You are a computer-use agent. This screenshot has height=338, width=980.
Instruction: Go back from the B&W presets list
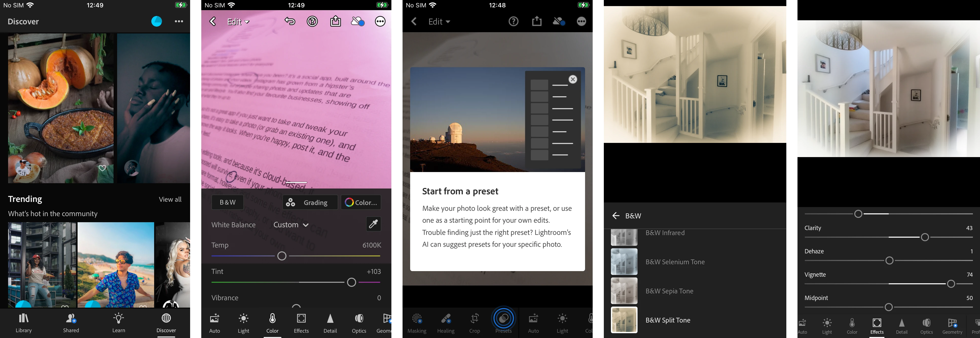616,216
